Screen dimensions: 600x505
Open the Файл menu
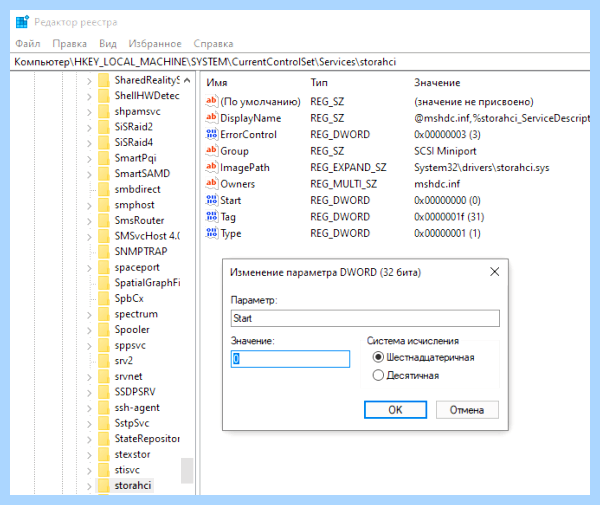[x=28, y=44]
